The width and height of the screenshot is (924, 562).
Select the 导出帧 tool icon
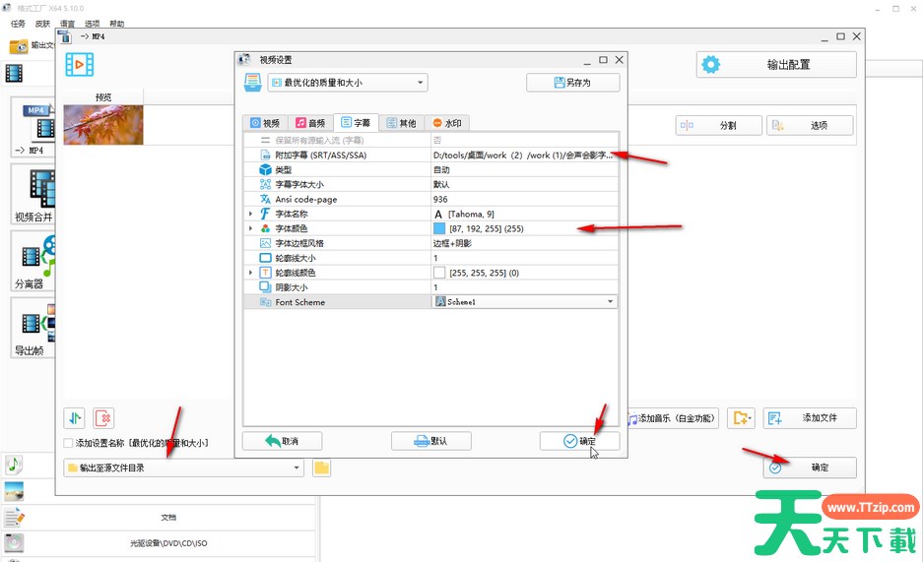[33, 329]
